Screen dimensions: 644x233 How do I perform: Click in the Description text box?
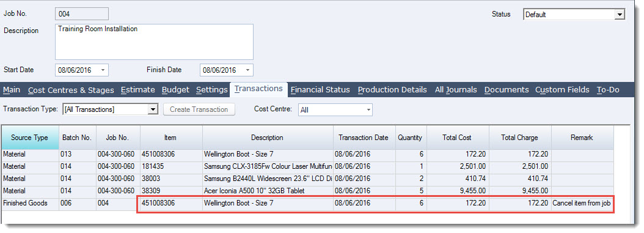pyautogui.click(x=154, y=42)
